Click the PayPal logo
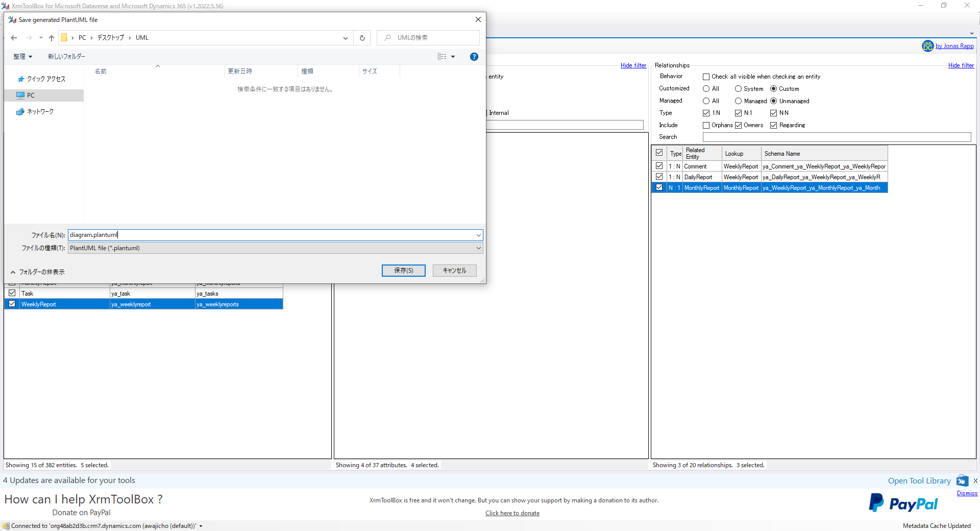This screenshot has height=531, width=980. coord(903,503)
